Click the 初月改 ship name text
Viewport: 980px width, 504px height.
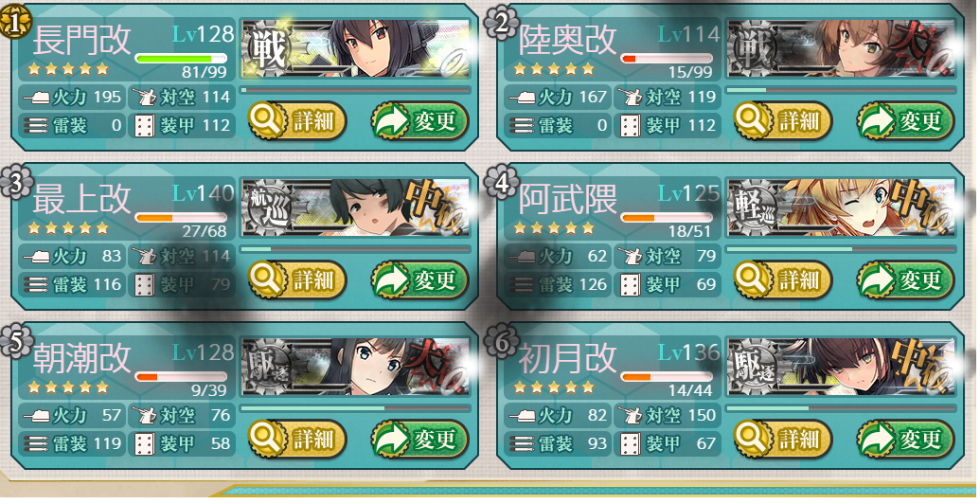point(566,358)
